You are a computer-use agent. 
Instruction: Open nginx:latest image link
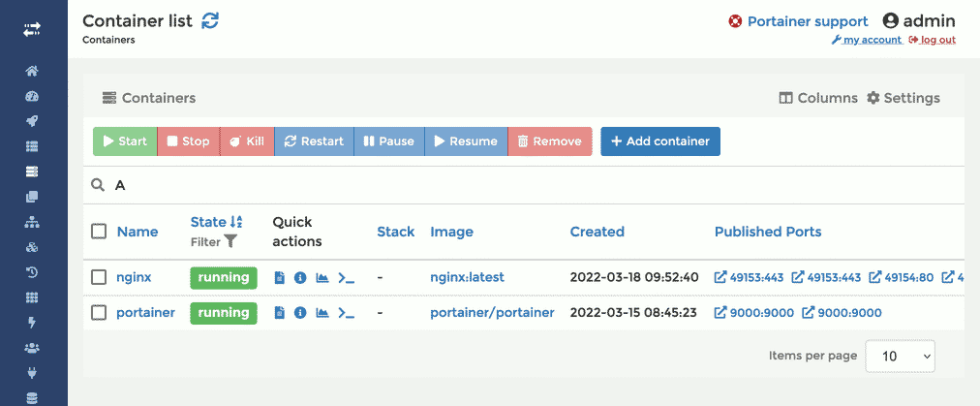click(x=467, y=277)
